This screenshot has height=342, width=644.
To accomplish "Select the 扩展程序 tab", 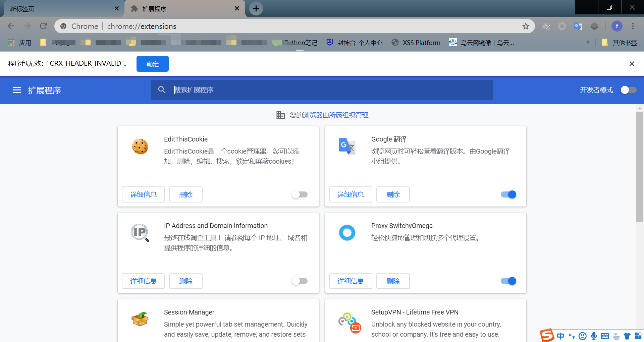I will (x=184, y=9).
